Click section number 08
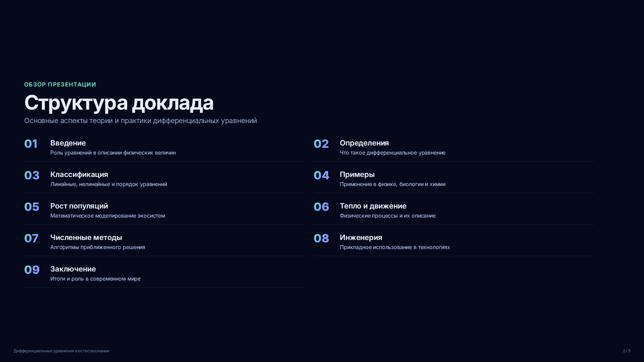The image size is (644, 362). [x=321, y=238]
